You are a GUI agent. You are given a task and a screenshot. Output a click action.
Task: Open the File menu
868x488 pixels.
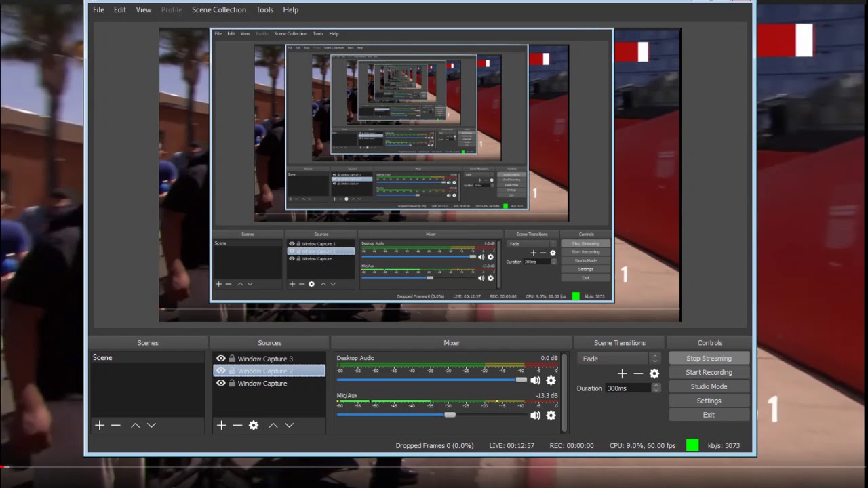point(98,9)
